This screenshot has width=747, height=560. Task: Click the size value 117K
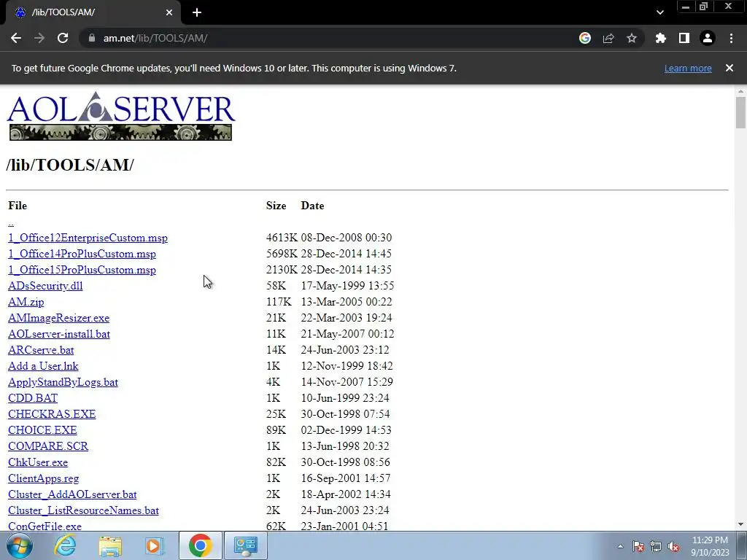pos(279,302)
